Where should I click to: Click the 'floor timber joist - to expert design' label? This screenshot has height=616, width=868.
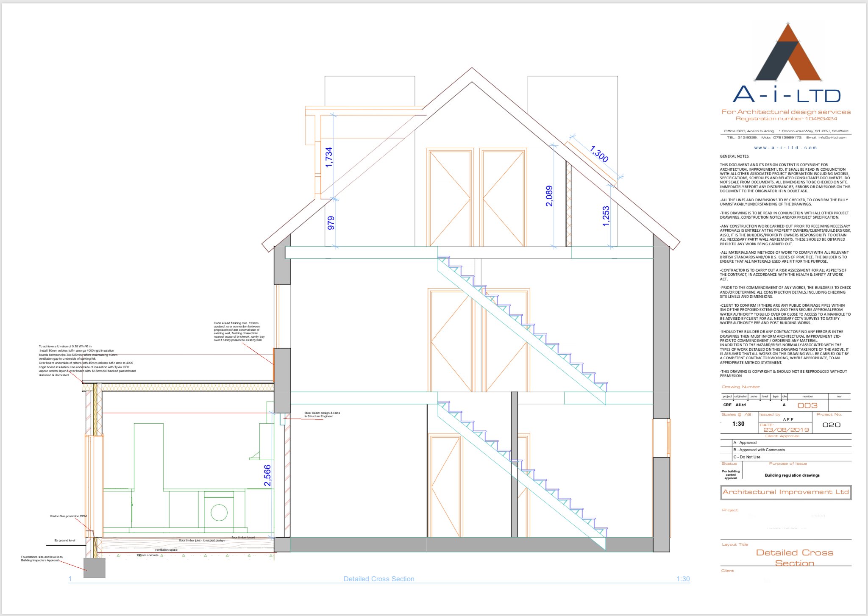point(202,540)
